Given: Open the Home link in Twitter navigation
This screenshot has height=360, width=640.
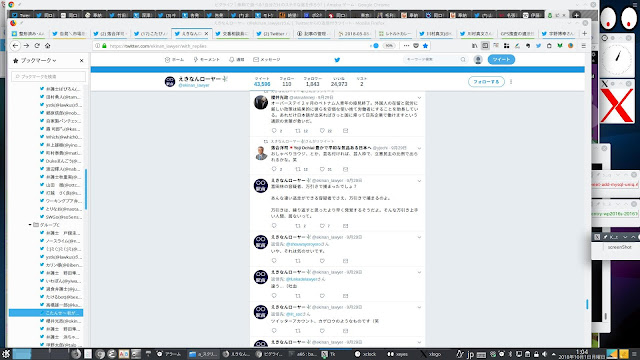Looking at the screenshot, I should coord(174,60).
